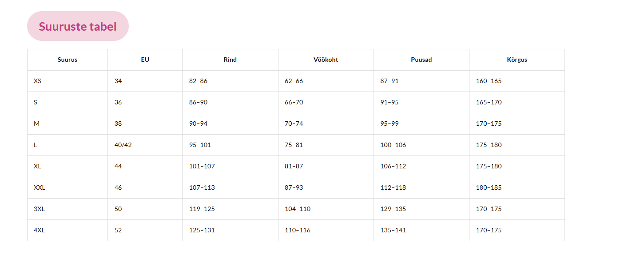The height and width of the screenshot is (263, 644).
Task: Select the Rind column header
Action: click(x=230, y=60)
